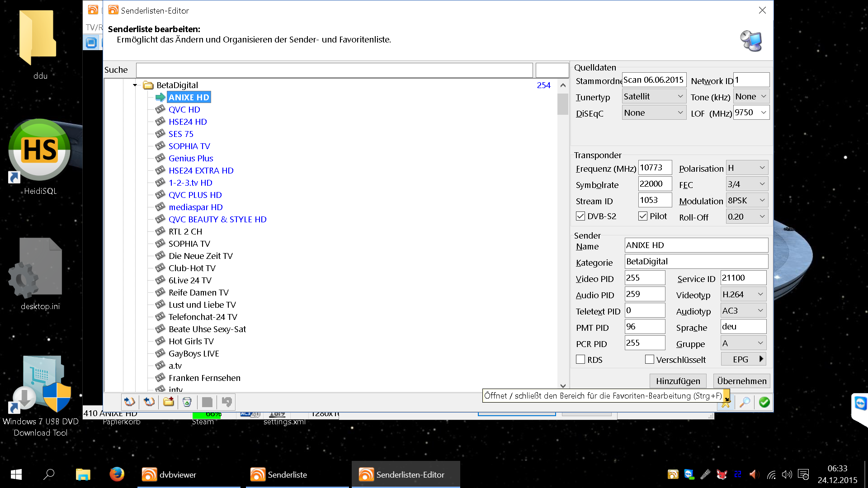Select Franken Fernsehen channel
Viewport: 868px width, 488px height.
pos(204,378)
